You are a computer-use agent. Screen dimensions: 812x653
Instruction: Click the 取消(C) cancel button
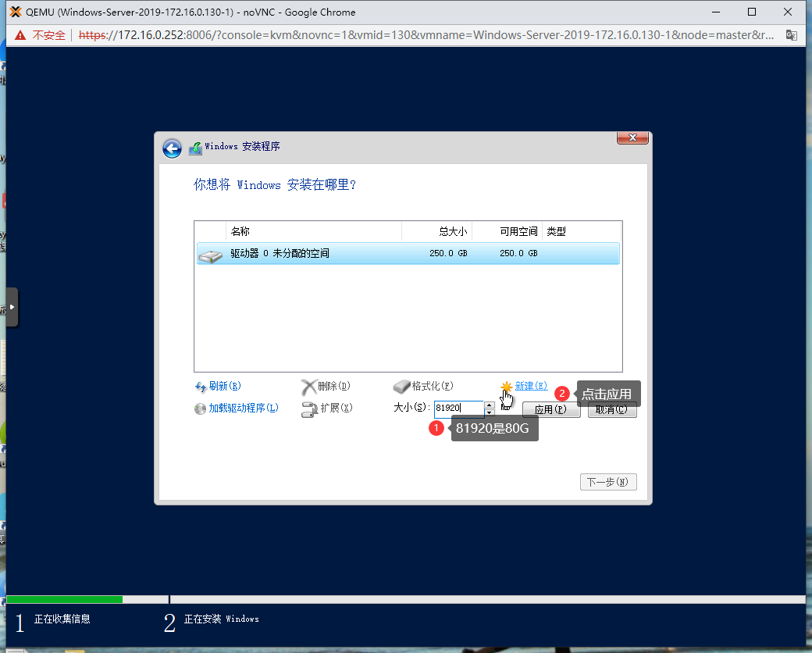pyautogui.click(x=611, y=409)
